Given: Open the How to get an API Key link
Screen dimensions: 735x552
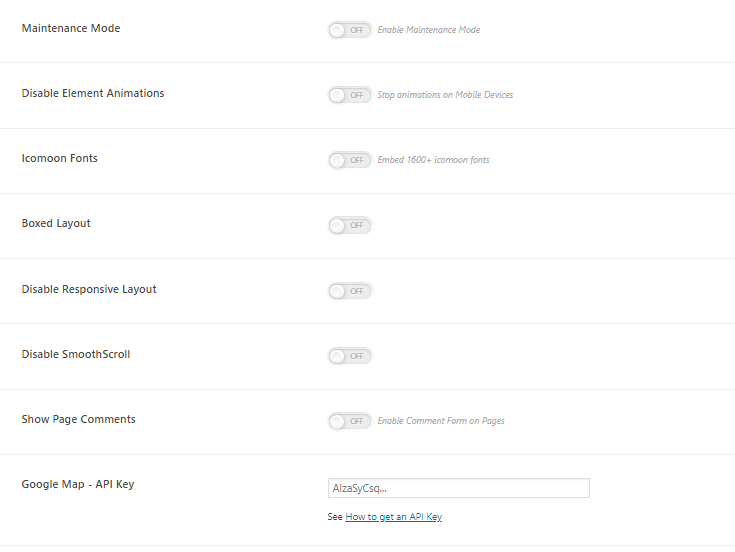Looking at the screenshot, I should [x=393, y=517].
